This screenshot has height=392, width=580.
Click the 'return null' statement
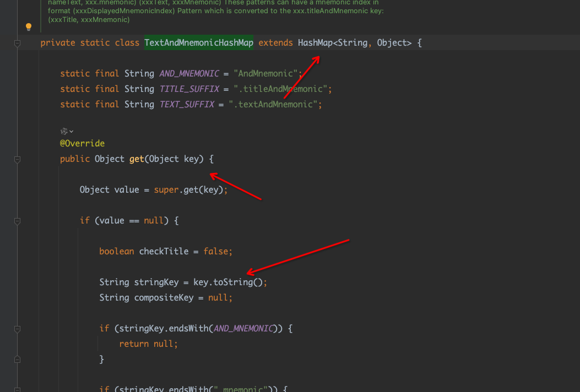point(148,344)
